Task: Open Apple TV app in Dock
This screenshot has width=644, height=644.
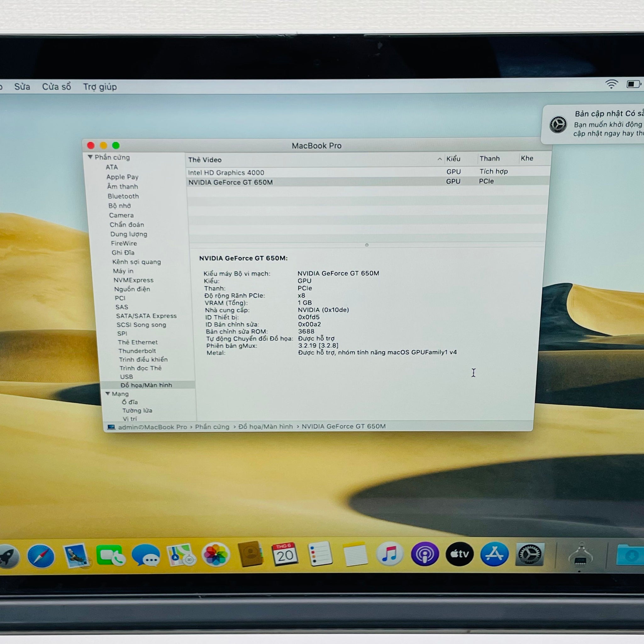Action: click(459, 554)
